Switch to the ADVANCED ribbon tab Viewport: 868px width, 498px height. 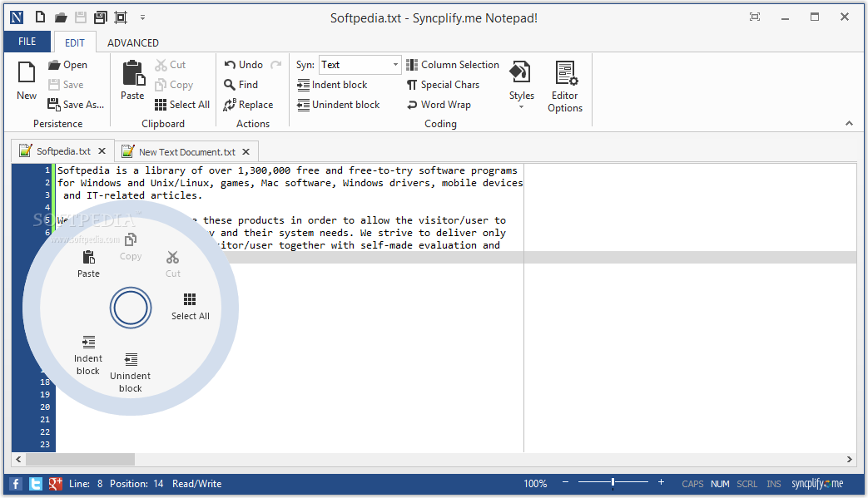click(133, 42)
